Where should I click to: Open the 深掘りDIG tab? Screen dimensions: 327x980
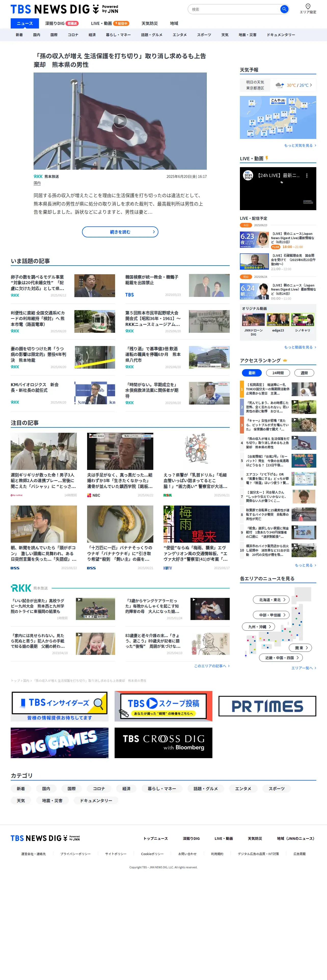click(x=62, y=23)
